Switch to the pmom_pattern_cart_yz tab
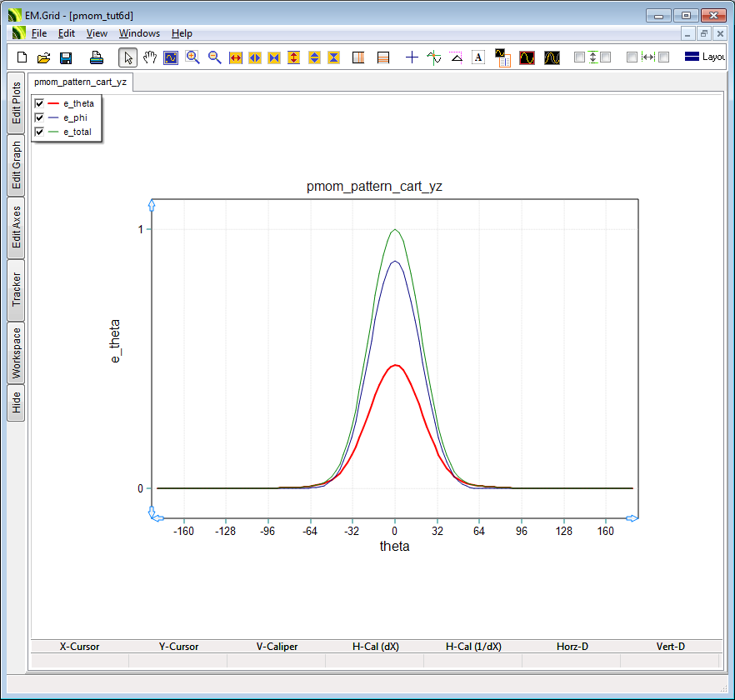The width and height of the screenshot is (735, 700). click(x=80, y=82)
